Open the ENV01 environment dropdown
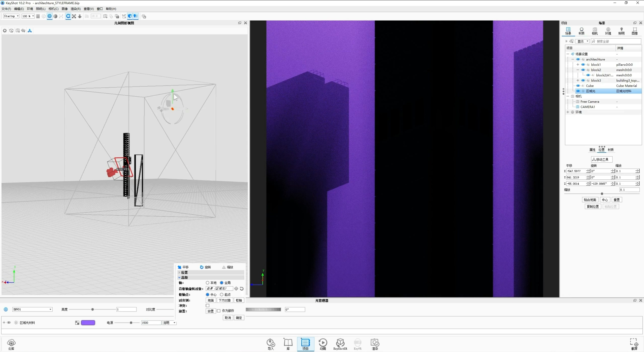The image size is (644, 352). (x=32, y=309)
